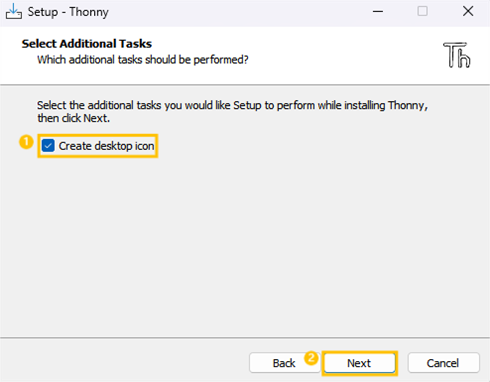Click the Thonny Th logo icon

click(457, 55)
